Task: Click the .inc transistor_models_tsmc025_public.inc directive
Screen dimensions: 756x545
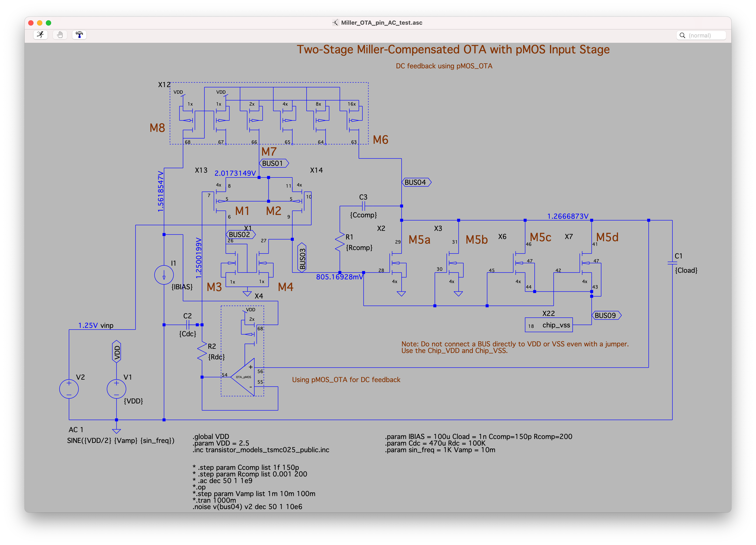Action: pos(261,450)
